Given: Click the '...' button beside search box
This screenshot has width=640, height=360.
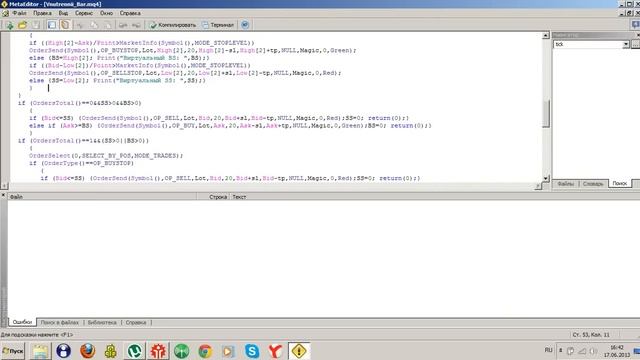Looking at the screenshot, I should pyautogui.click(x=636, y=44).
